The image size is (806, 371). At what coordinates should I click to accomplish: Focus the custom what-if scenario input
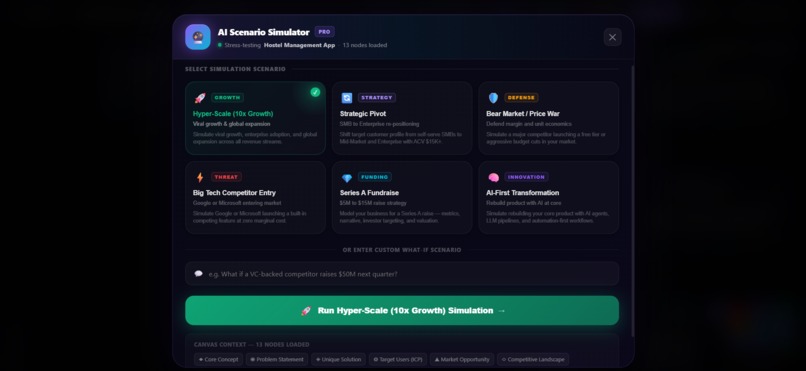402,273
